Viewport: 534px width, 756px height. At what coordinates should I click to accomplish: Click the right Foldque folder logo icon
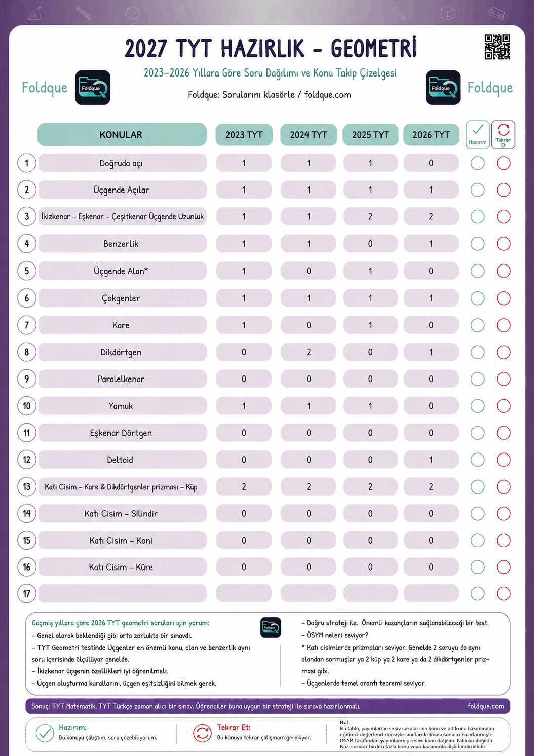click(443, 88)
